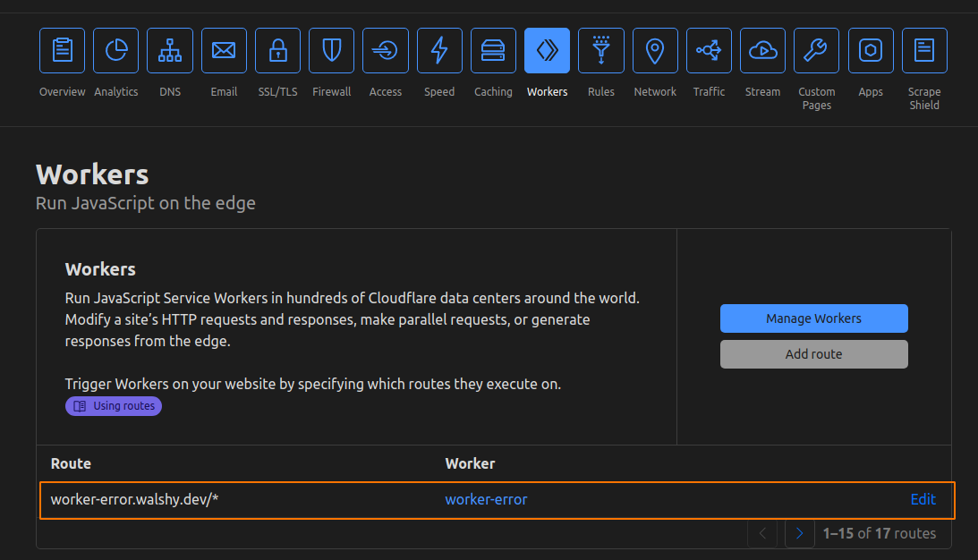Open the Stream cloud play icon

click(762, 51)
